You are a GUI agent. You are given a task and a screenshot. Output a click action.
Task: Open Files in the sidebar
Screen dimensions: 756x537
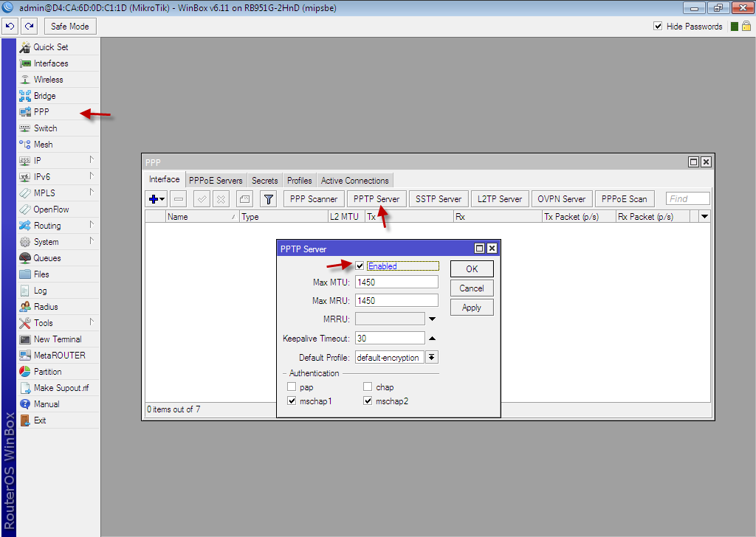pyautogui.click(x=58, y=274)
